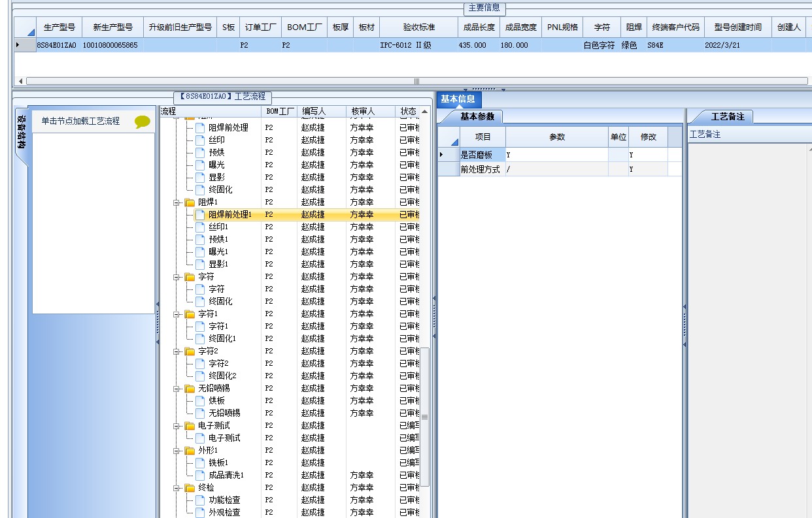Click the 主要信息 panel header
Viewport: 812px width, 518px height.
tap(484, 8)
